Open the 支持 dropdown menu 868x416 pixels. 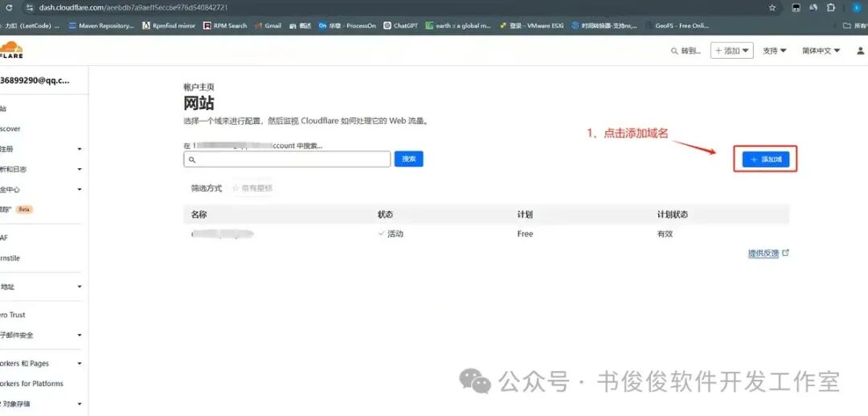775,51
